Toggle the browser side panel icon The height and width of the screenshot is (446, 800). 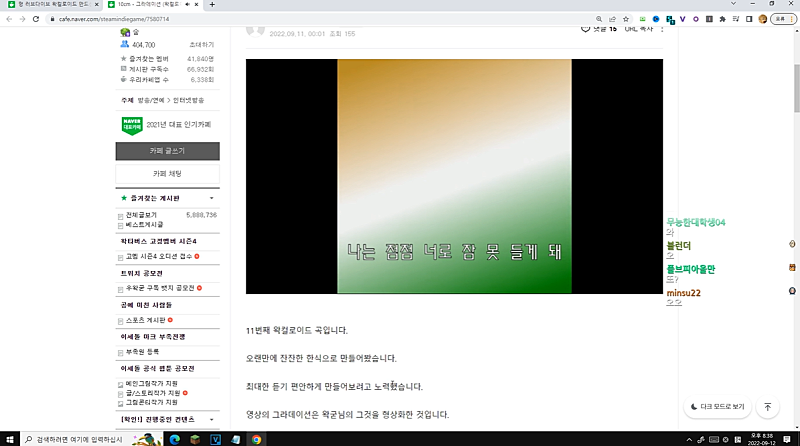pyautogui.click(x=749, y=19)
